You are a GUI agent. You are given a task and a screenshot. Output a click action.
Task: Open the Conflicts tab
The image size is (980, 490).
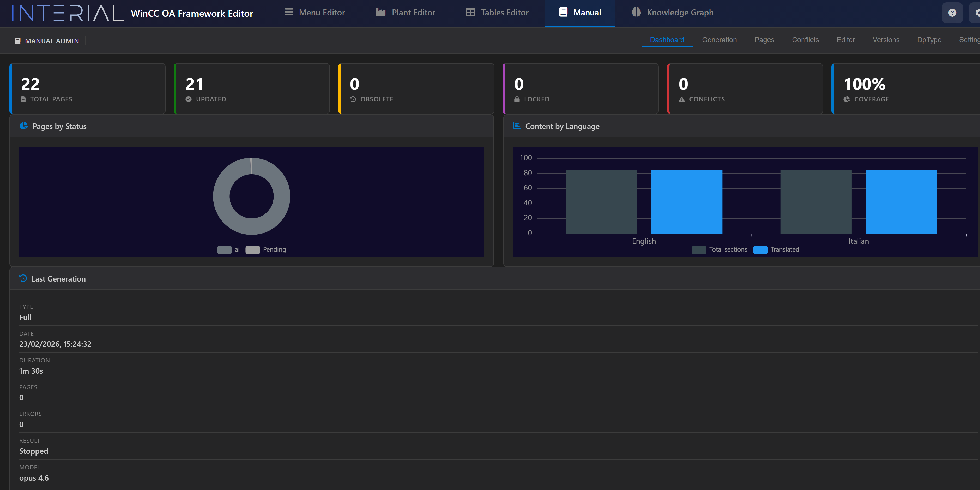click(x=805, y=40)
